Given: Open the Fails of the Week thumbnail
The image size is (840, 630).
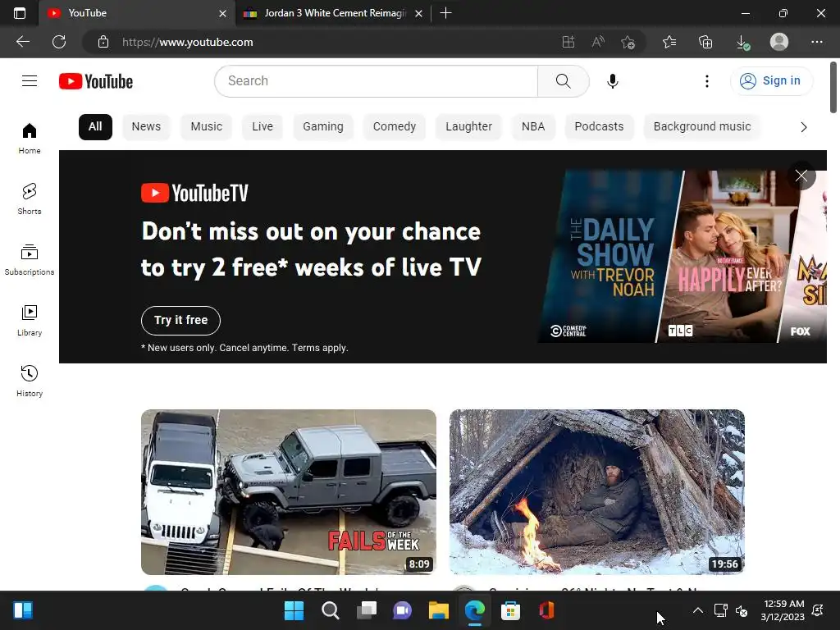Looking at the screenshot, I should (x=288, y=492).
